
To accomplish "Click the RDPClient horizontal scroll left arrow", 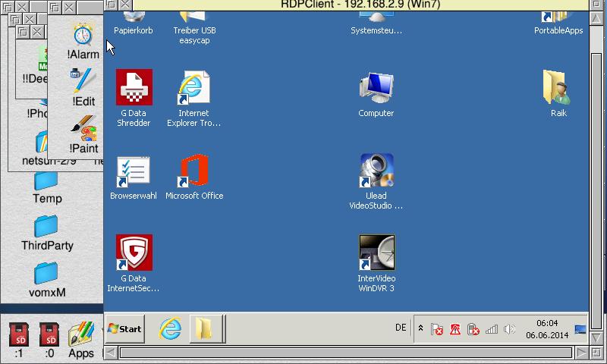I will click(x=110, y=353).
